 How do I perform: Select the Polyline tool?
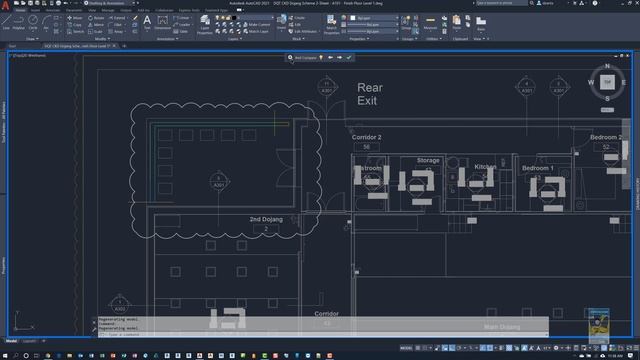19,22
